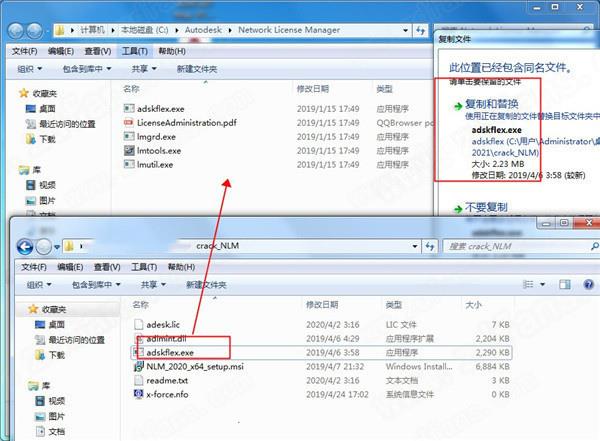Viewport: 600px width, 441px height.
Task: Toggle the preview pane icon
Action: tap(565, 284)
